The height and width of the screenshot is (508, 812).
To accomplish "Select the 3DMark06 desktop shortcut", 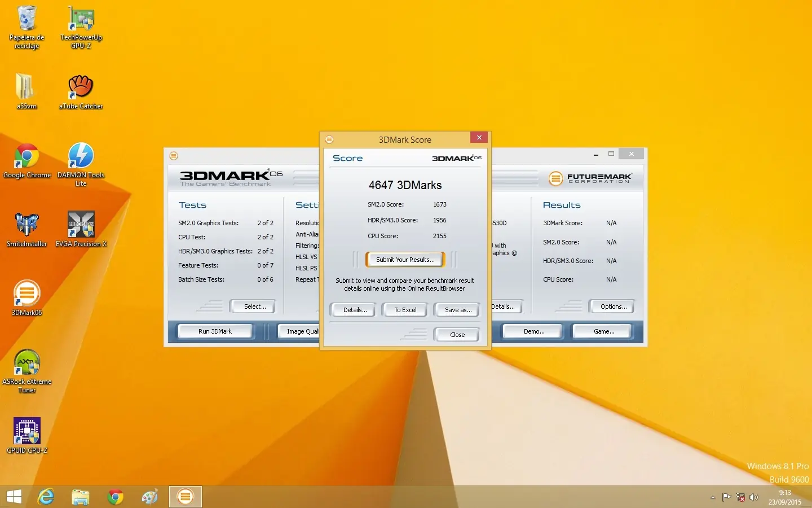I will 27,298.
